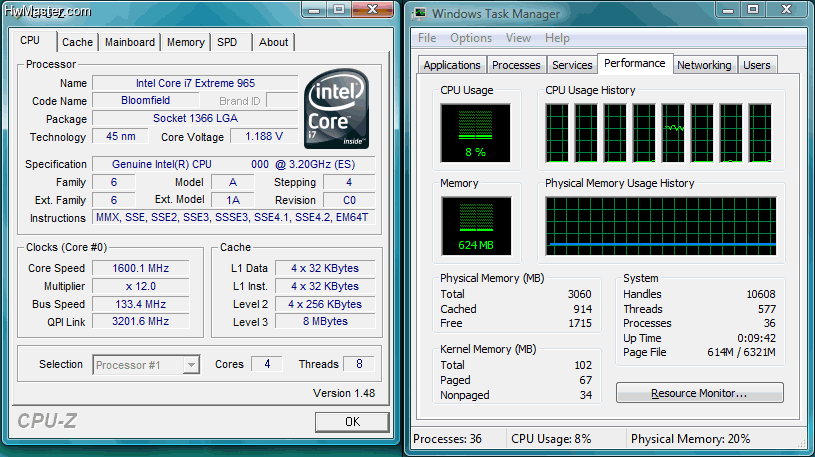
Task: Click the Intel Core i7 logo in CPU-Z
Action: (x=337, y=109)
